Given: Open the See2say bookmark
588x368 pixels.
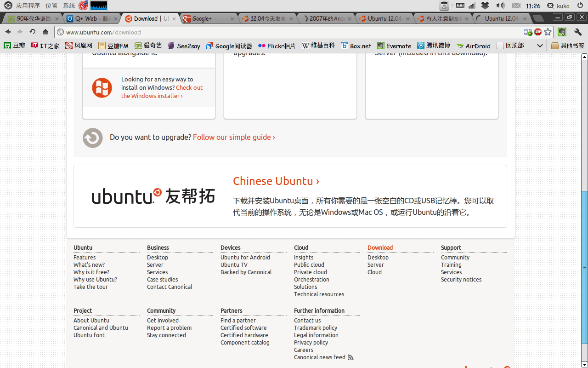Looking at the screenshot, I should coord(184,46).
